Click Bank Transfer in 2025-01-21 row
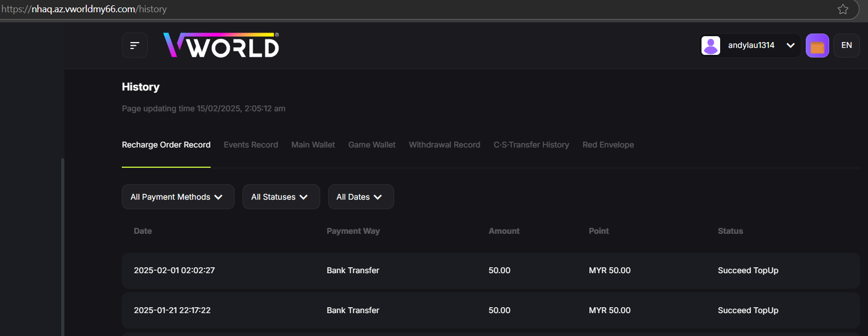The width and height of the screenshot is (868, 336). coord(353,310)
